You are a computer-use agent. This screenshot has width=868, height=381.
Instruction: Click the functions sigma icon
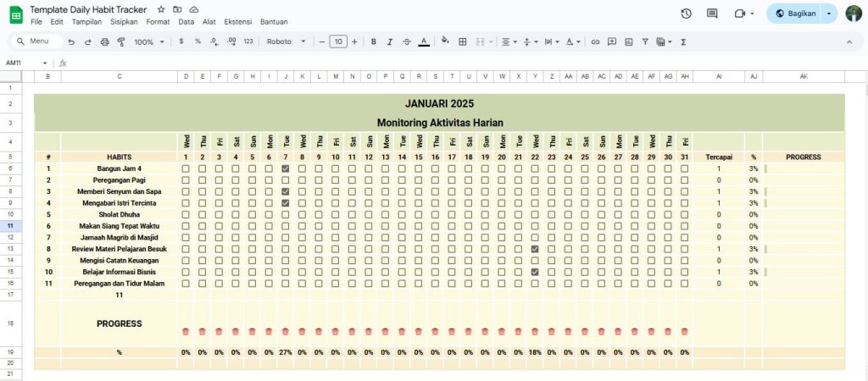[x=683, y=41]
